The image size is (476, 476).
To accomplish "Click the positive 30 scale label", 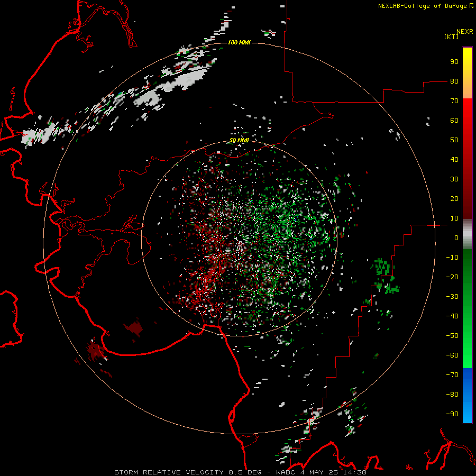I will (x=454, y=179).
